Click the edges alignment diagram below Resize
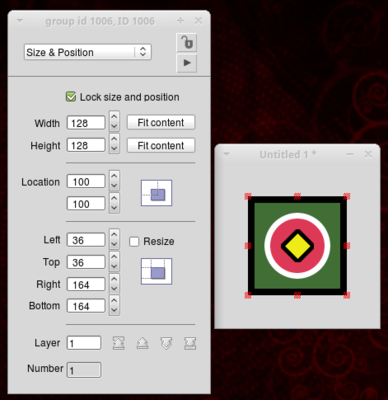The width and height of the screenshot is (388, 400). pyautogui.click(x=156, y=271)
